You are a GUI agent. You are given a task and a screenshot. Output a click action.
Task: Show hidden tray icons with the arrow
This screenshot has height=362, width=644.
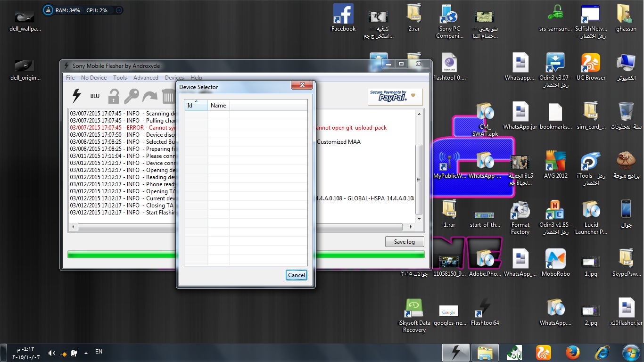pyautogui.click(x=85, y=353)
